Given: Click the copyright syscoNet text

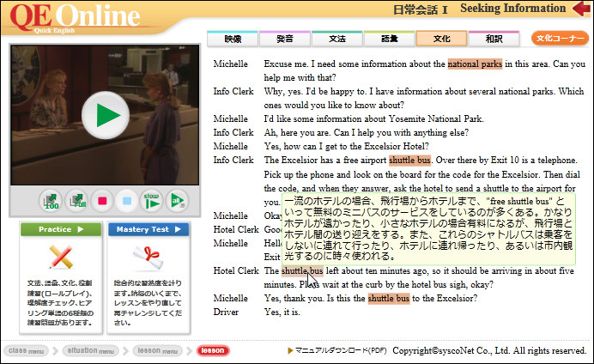Looking at the screenshot, I should point(489,351).
